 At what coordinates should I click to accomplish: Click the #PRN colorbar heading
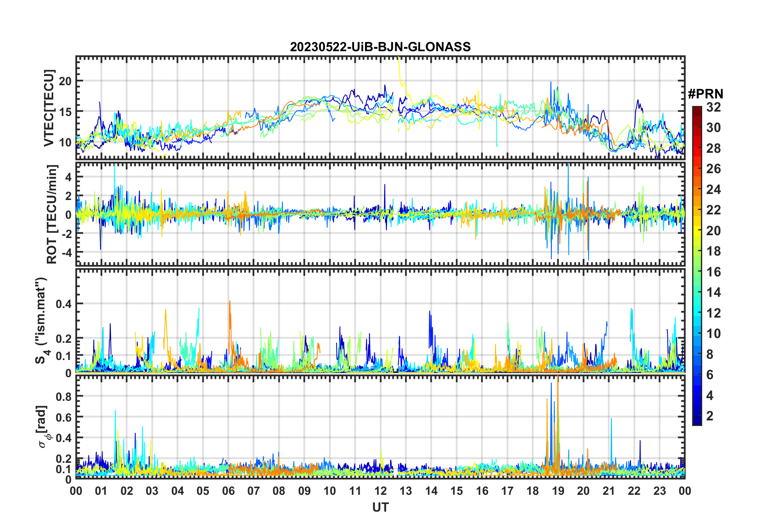click(705, 94)
